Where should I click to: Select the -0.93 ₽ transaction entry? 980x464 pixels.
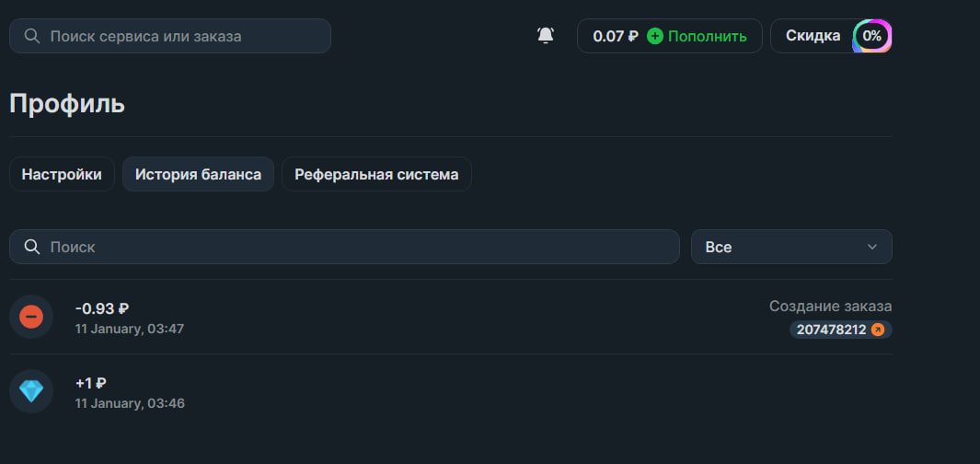tap(102, 308)
